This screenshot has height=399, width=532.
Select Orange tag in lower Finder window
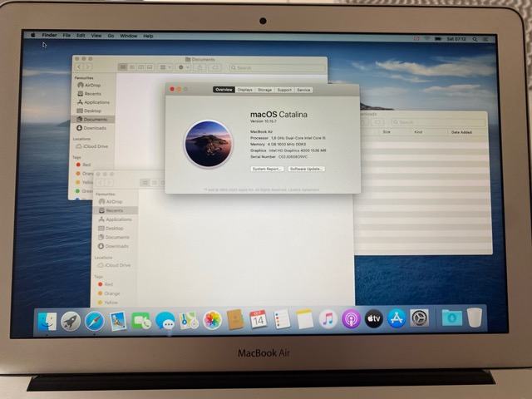tap(109, 293)
